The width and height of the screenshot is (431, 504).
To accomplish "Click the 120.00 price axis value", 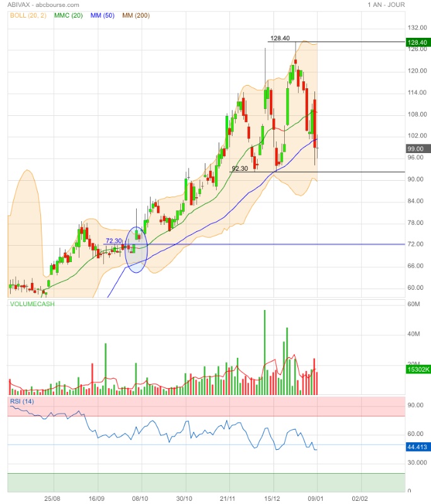I will 417,71.
